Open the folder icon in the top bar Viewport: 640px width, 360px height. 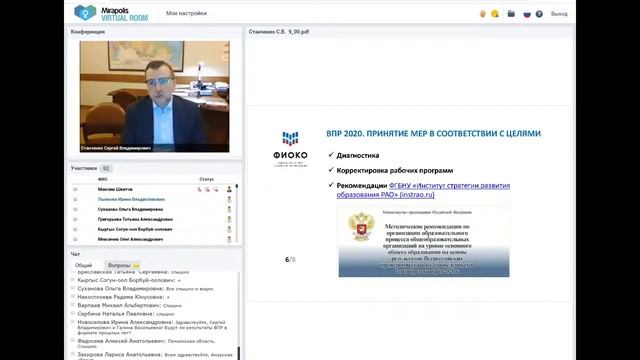[x=511, y=13]
